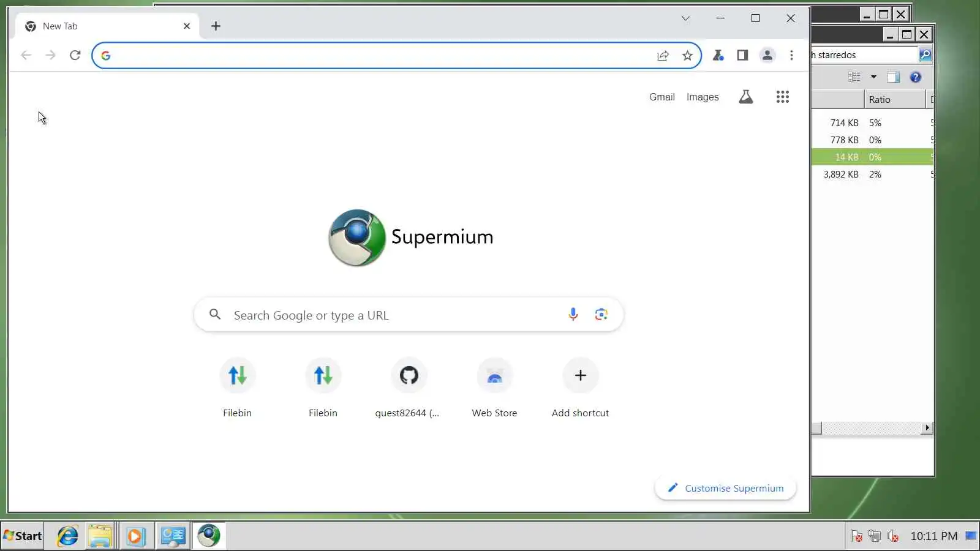Reload the page in Supermium
Viewport: 980px width, 551px height.
point(75,56)
